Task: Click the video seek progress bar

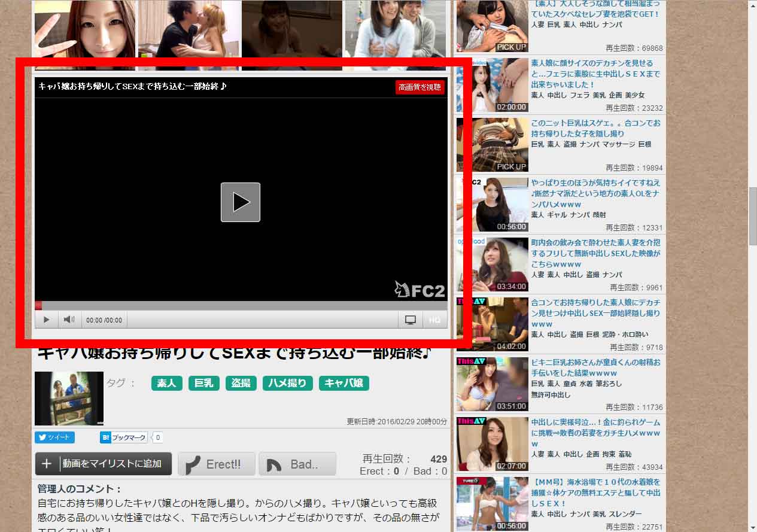Action: tap(241, 305)
